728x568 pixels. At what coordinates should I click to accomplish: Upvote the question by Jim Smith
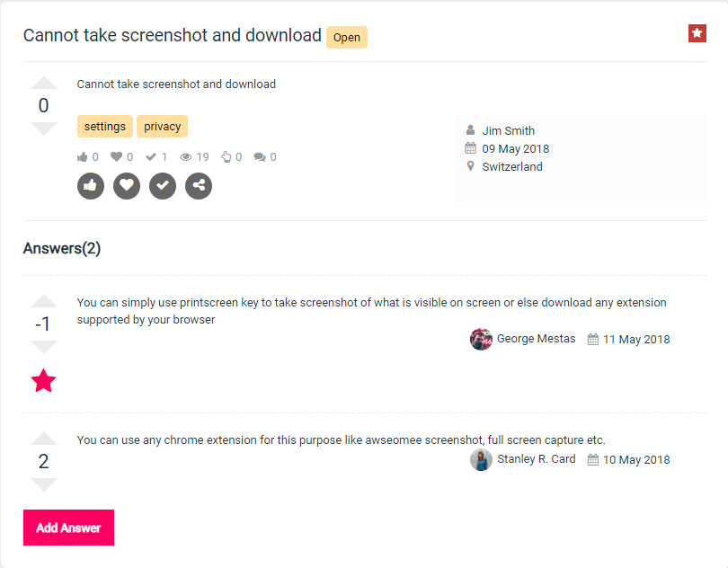[43, 84]
